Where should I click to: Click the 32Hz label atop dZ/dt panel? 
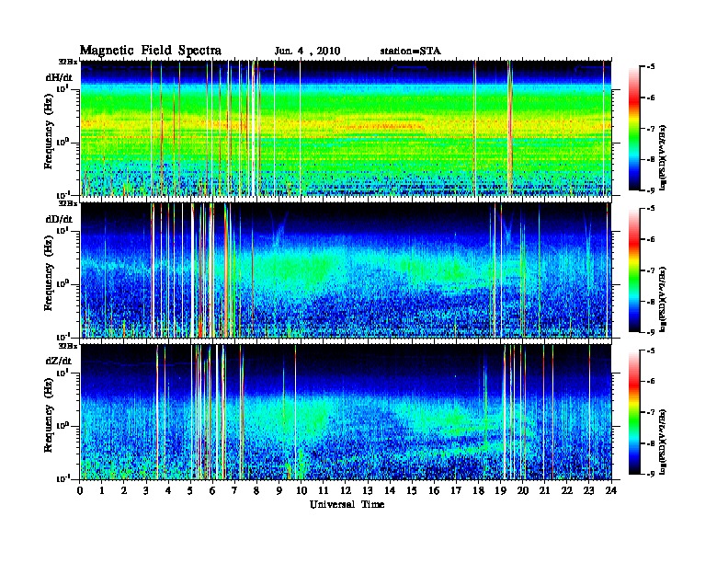point(68,346)
